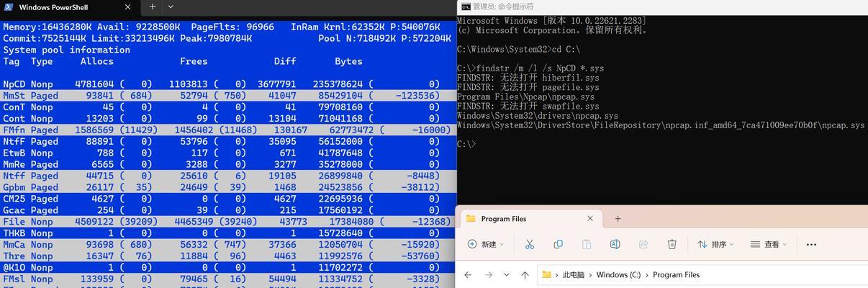The image size is (868, 288).
Task: Click the Share icon in Explorer toolbar
Action: point(643,244)
